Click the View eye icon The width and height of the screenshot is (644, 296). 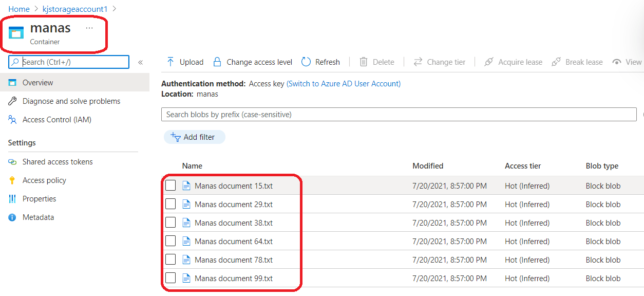pos(617,62)
